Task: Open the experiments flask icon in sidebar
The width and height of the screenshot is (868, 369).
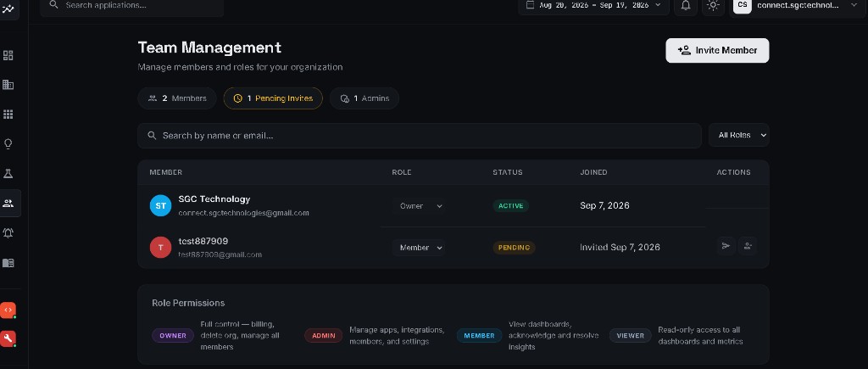Action: 8,173
